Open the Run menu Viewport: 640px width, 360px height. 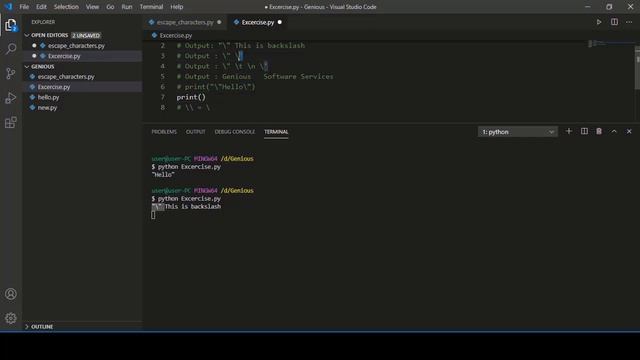(x=127, y=7)
